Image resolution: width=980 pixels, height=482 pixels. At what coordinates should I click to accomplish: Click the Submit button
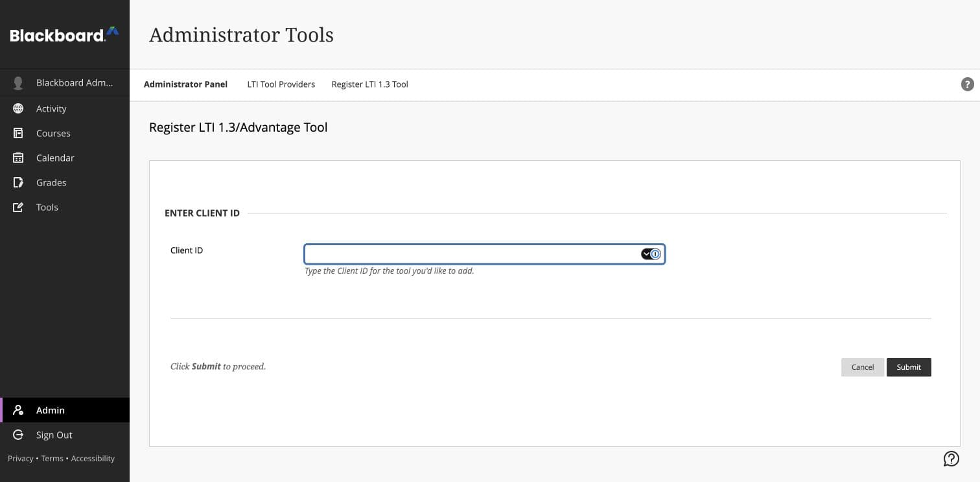909,367
